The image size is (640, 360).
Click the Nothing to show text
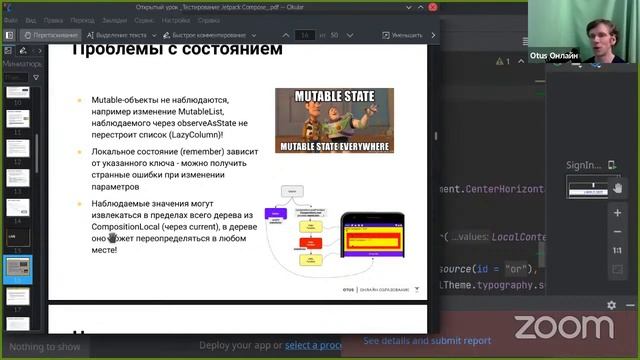pyautogui.click(x=44, y=347)
